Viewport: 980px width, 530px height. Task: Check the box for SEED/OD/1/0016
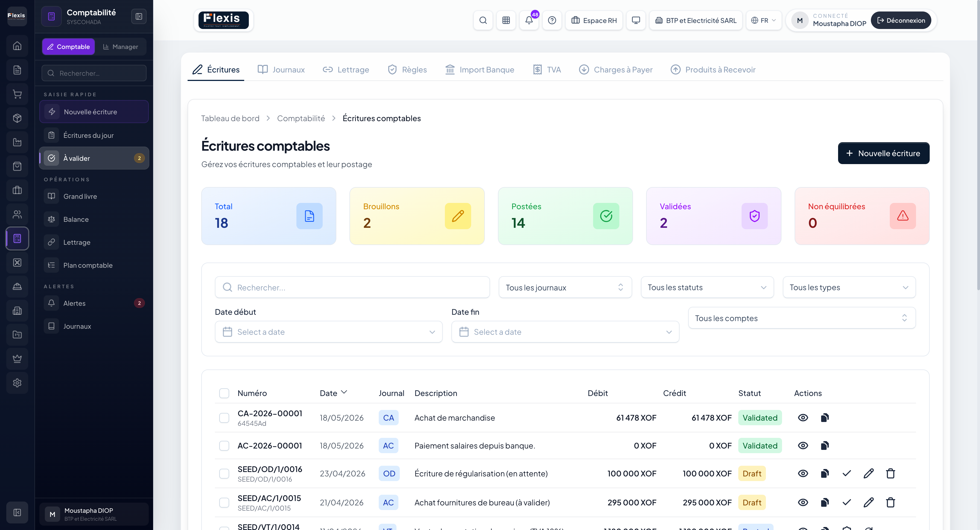tap(224, 473)
